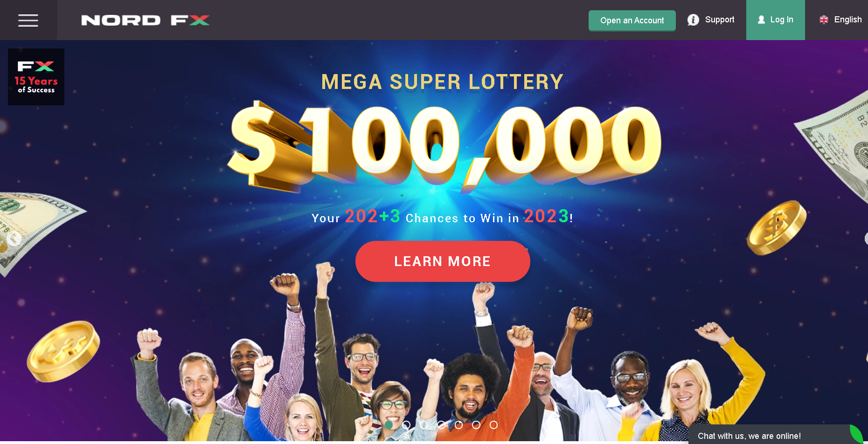Click the user icon beside Log In

pos(761,20)
